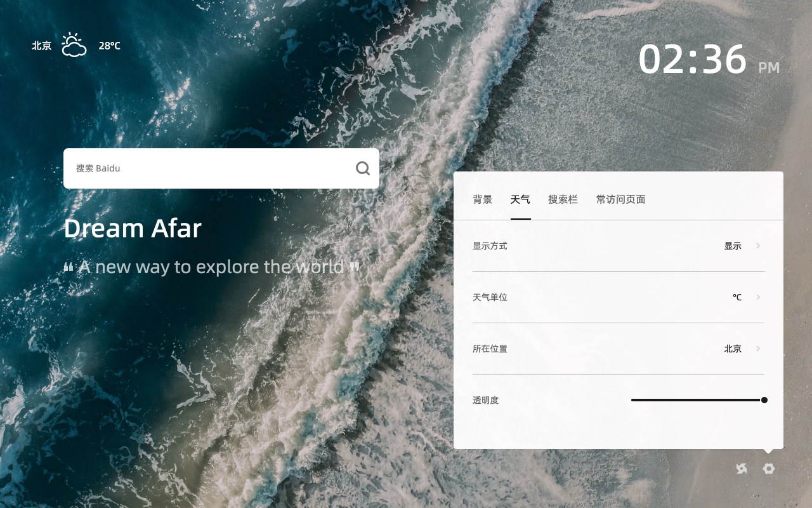Click the 北京 location setting value
The image size is (812, 508).
point(733,349)
